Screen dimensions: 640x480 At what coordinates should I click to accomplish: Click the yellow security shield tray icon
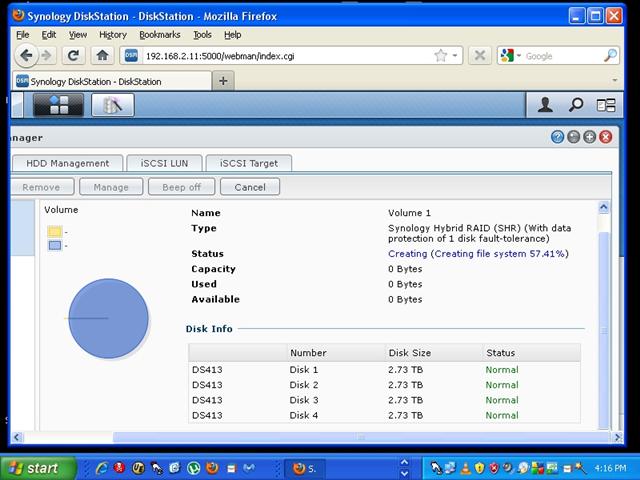479,468
